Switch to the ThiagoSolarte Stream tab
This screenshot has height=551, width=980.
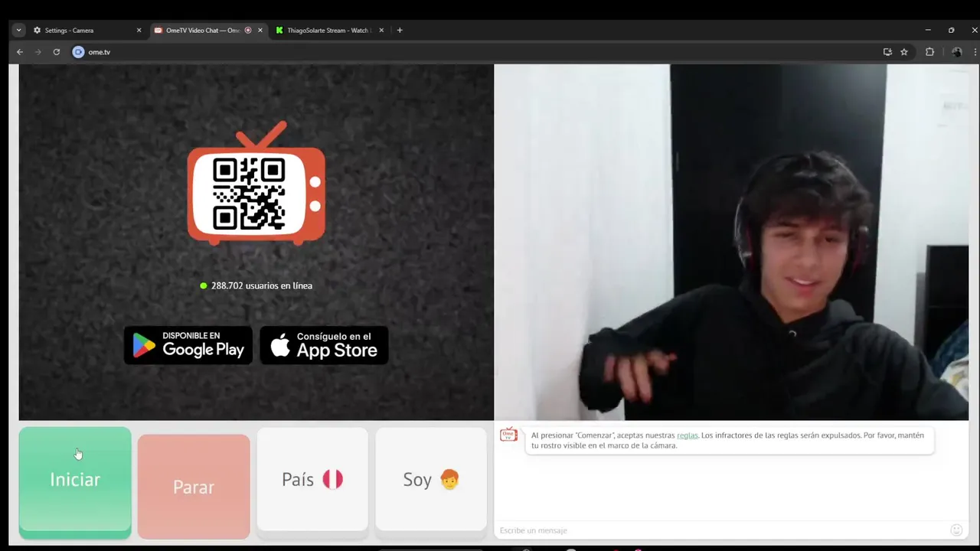coord(328,30)
